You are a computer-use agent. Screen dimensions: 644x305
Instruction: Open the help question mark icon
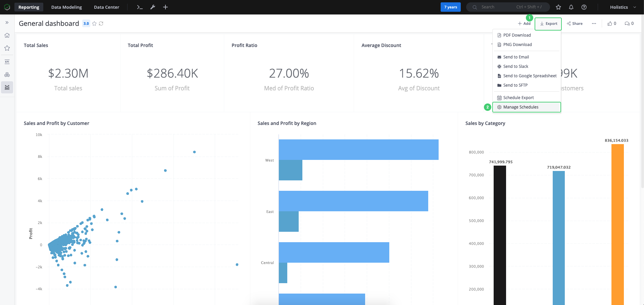(584, 7)
